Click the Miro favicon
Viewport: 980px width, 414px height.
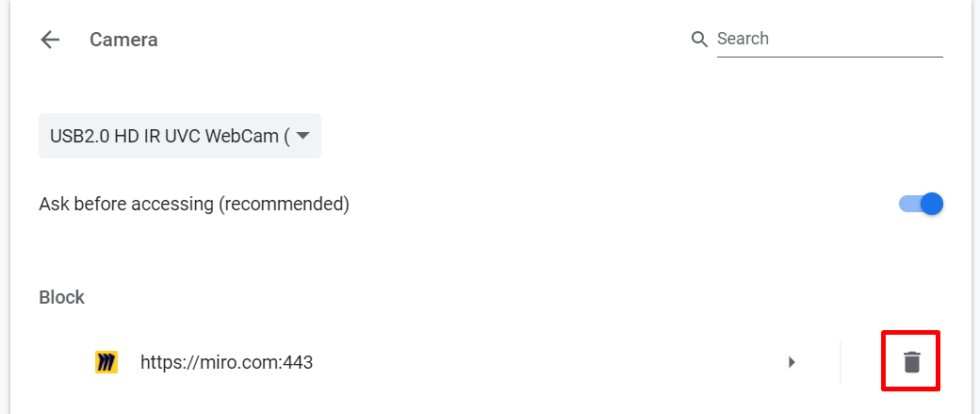coord(106,362)
